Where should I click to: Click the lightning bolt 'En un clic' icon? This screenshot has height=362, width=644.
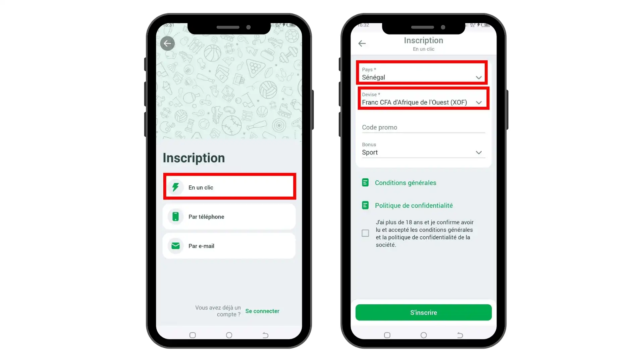[x=175, y=187]
